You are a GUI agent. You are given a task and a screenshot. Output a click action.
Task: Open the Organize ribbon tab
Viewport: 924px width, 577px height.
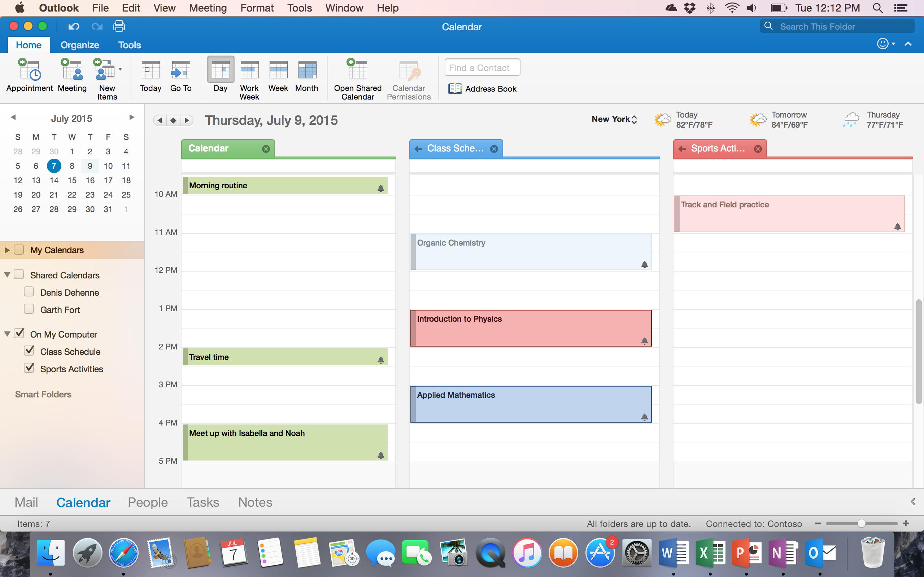[x=80, y=45]
